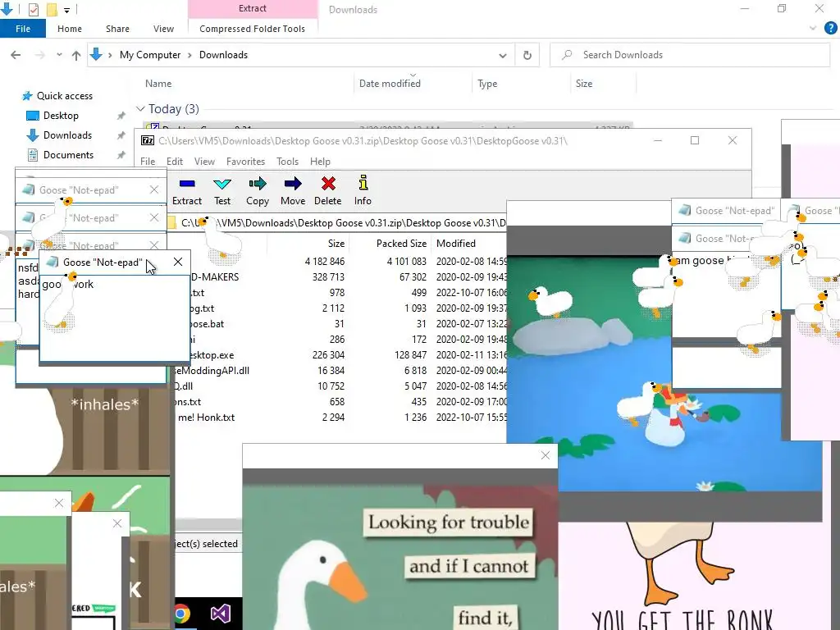Close the front Goose "Not-epad" window

[178, 262]
